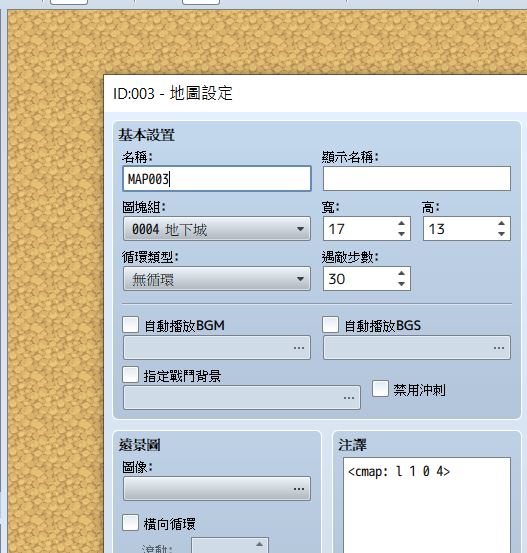Image resolution: width=527 pixels, height=553 pixels.
Task: Open the BGM file selector ellipsis button
Action: (x=299, y=348)
